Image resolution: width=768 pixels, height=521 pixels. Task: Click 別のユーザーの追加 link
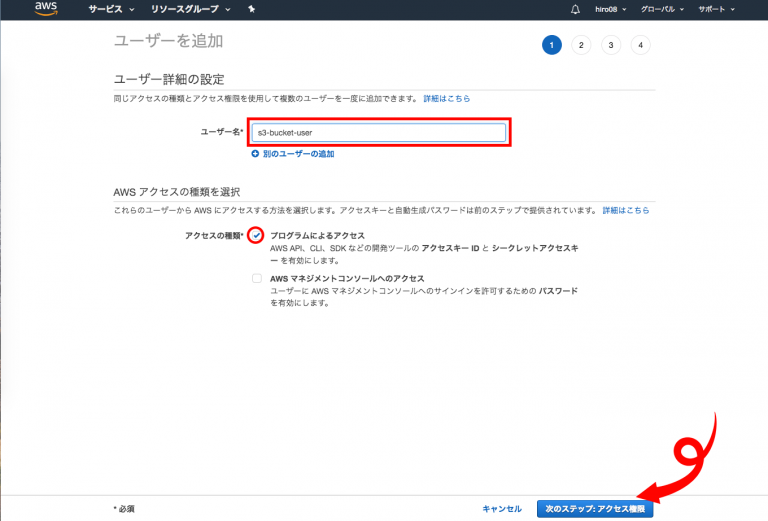298,154
